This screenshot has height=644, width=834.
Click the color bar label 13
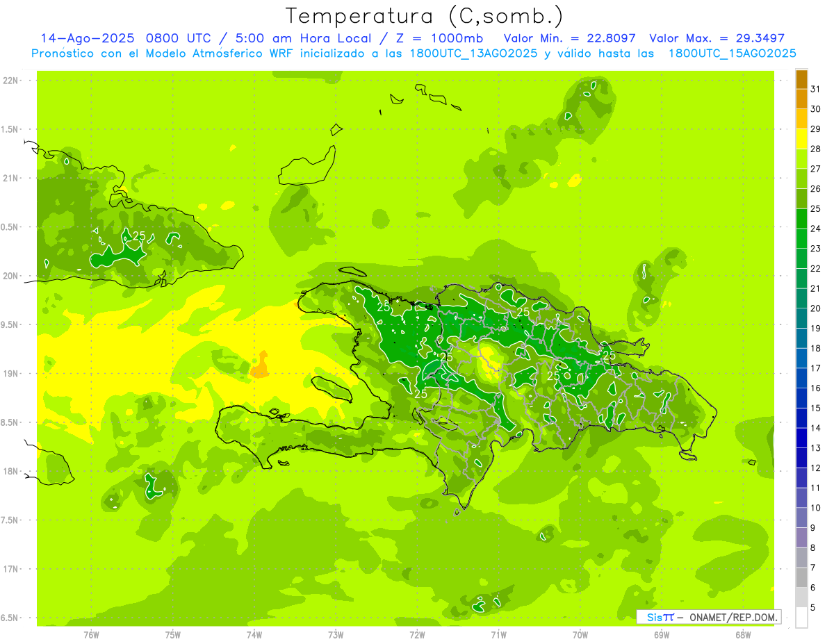[x=815, y=448]
